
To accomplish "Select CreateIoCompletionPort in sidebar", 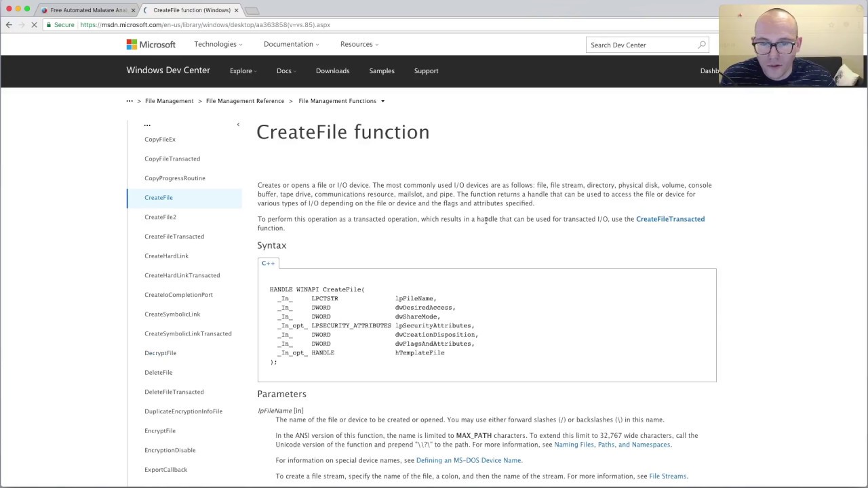I will [x=178, y=295].
